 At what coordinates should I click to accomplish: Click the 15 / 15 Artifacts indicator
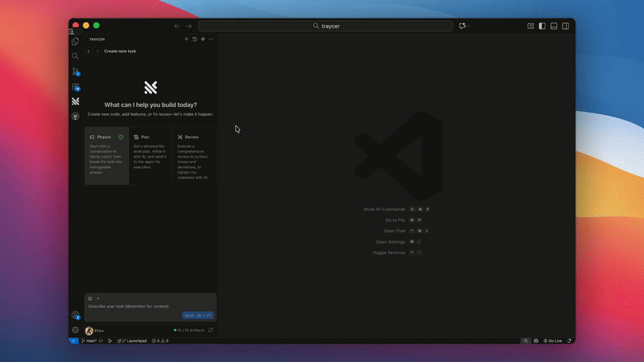click(189, 331)
